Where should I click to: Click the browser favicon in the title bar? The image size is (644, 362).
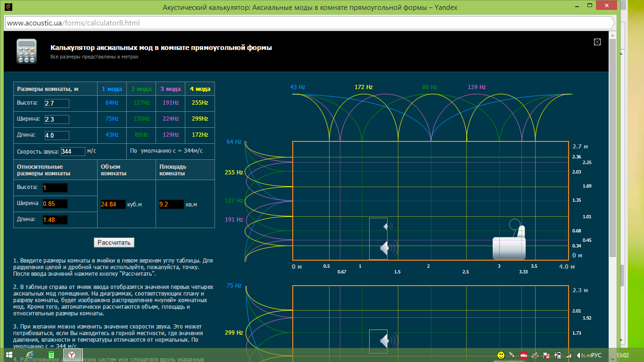(8, 7)
